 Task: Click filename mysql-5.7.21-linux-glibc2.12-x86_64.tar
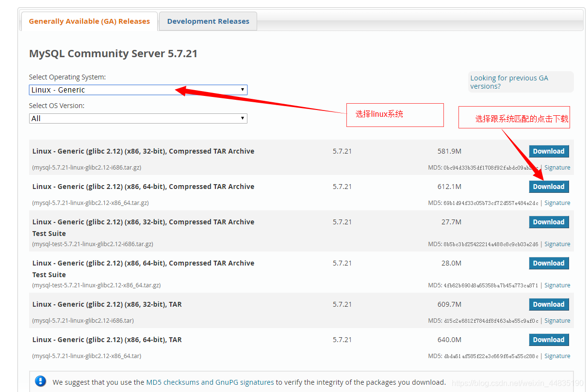(x=87, y=356)
